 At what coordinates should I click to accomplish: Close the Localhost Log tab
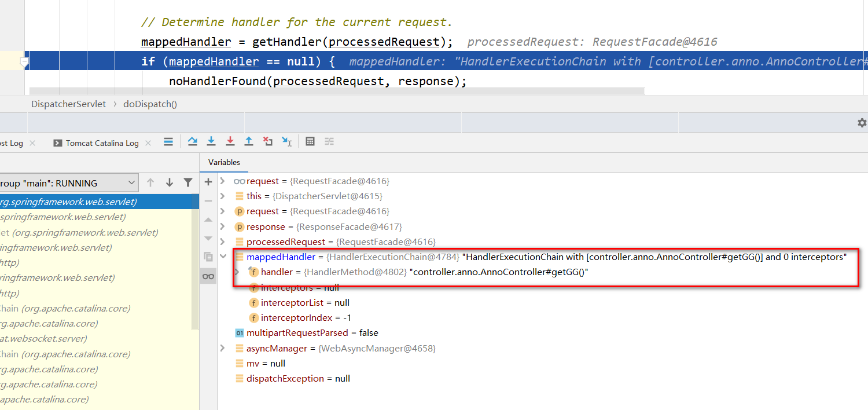[32, 143]
